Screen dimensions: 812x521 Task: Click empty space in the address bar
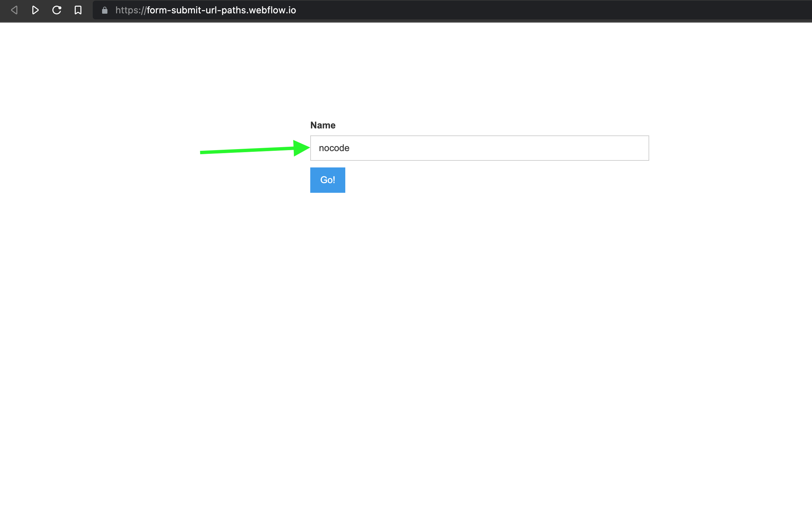[541, 10]
